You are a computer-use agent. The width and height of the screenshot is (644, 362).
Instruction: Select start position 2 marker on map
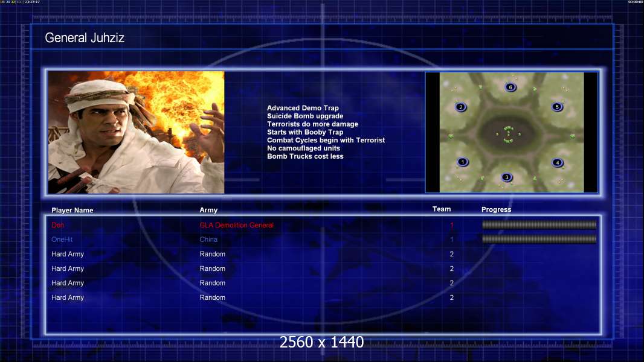coord(460,107)
